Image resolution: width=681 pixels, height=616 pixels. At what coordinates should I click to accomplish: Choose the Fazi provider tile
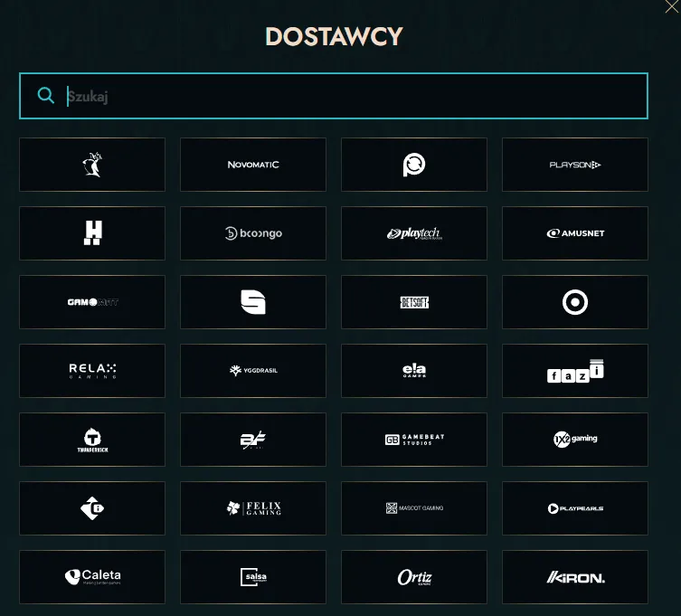(575, 371)
